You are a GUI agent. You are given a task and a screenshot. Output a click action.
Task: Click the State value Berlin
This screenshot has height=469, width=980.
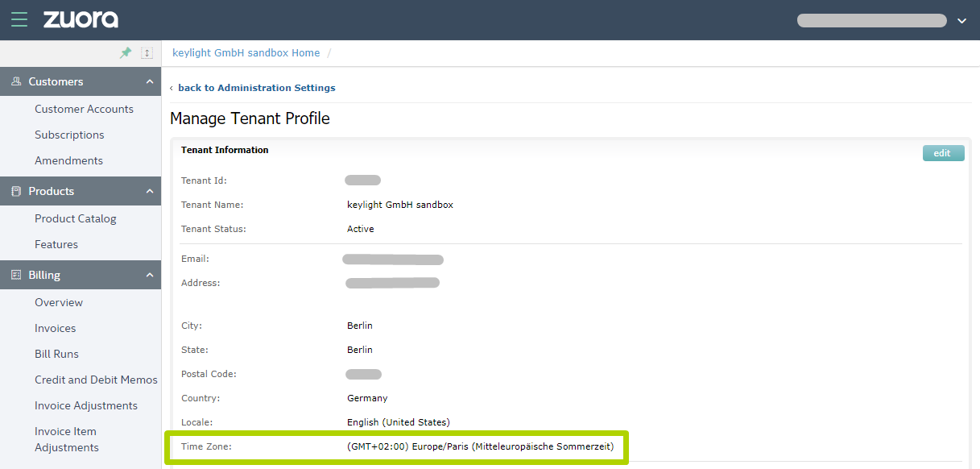(x=360, y=350)
